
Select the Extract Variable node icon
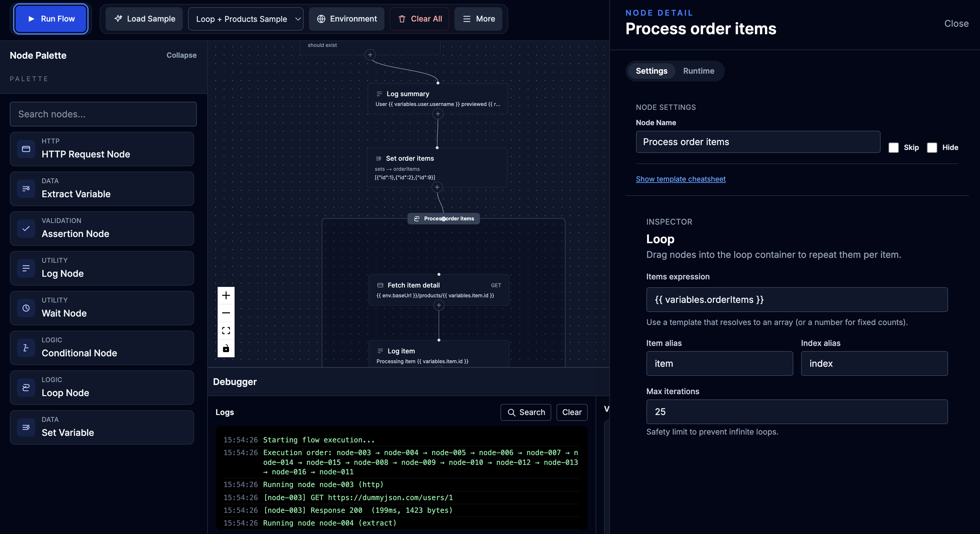click(25, 188)
